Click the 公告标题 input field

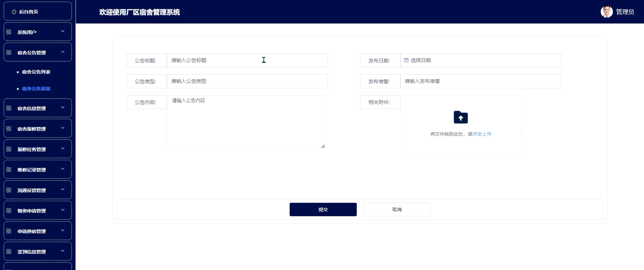point(247,60)
